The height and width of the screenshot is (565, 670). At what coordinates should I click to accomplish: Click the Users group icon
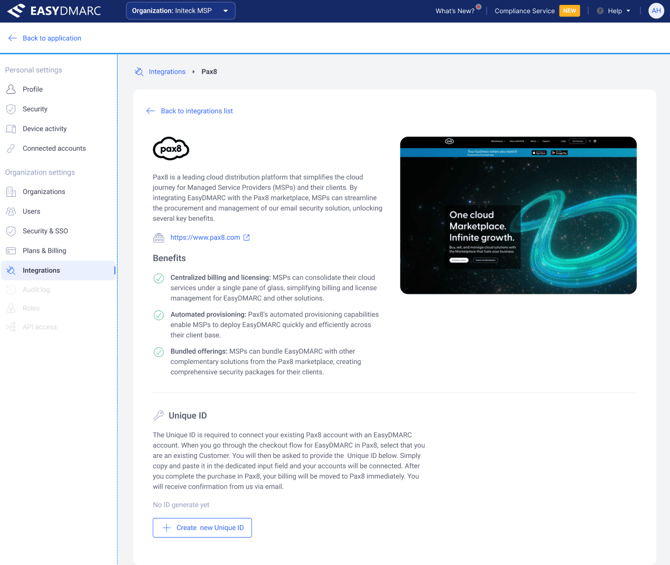[x=11, y=211]
